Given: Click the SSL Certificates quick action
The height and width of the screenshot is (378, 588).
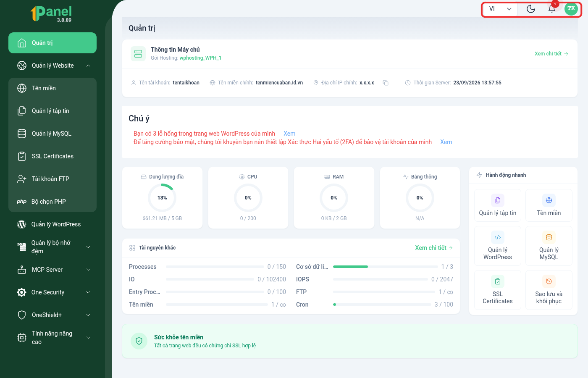Looking at the screenshot, I should tap(498, 290).
